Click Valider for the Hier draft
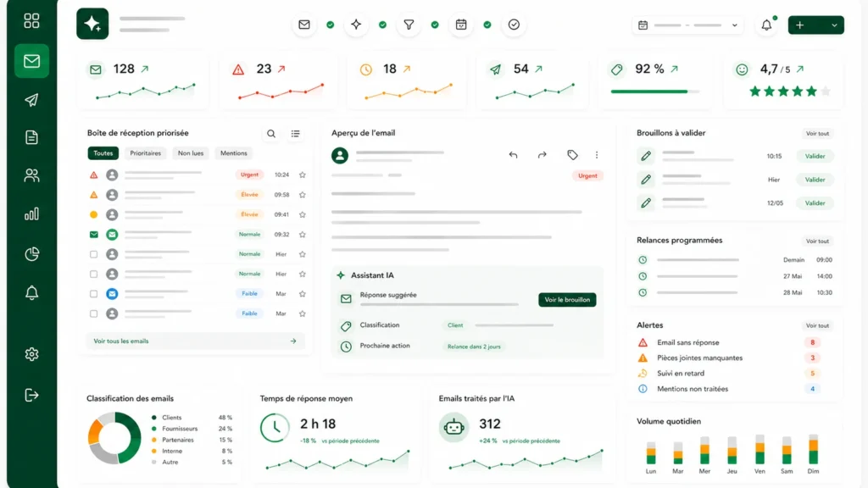This screenshot has width=868, height=488. [x=815, y=180]
